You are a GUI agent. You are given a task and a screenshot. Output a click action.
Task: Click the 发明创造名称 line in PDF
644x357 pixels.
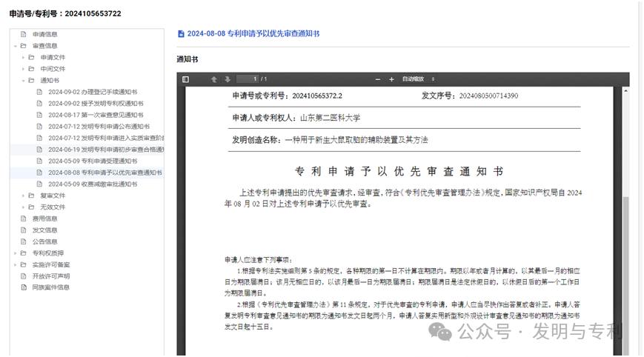[x=330, y=140]
